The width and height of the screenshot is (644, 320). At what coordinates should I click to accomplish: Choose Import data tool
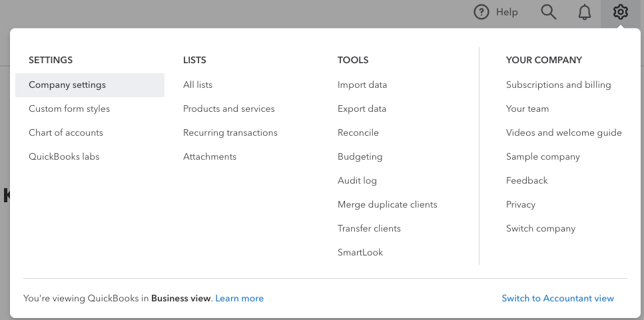point(362,84)
